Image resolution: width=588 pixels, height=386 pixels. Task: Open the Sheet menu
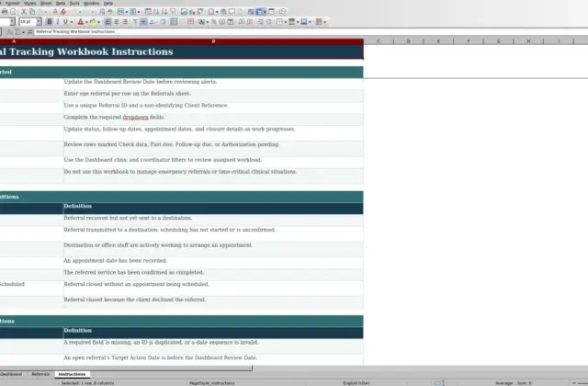pos(46,3)
